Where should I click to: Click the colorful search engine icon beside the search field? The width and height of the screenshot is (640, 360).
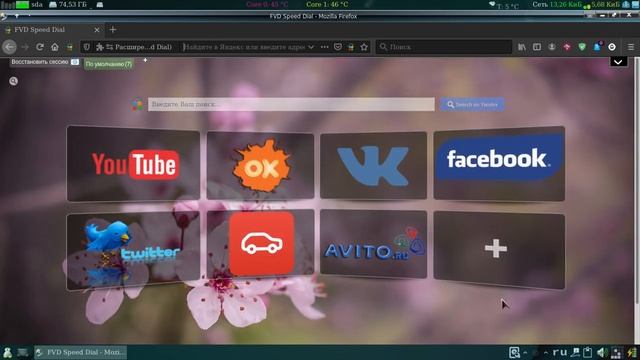coord(137,105)
